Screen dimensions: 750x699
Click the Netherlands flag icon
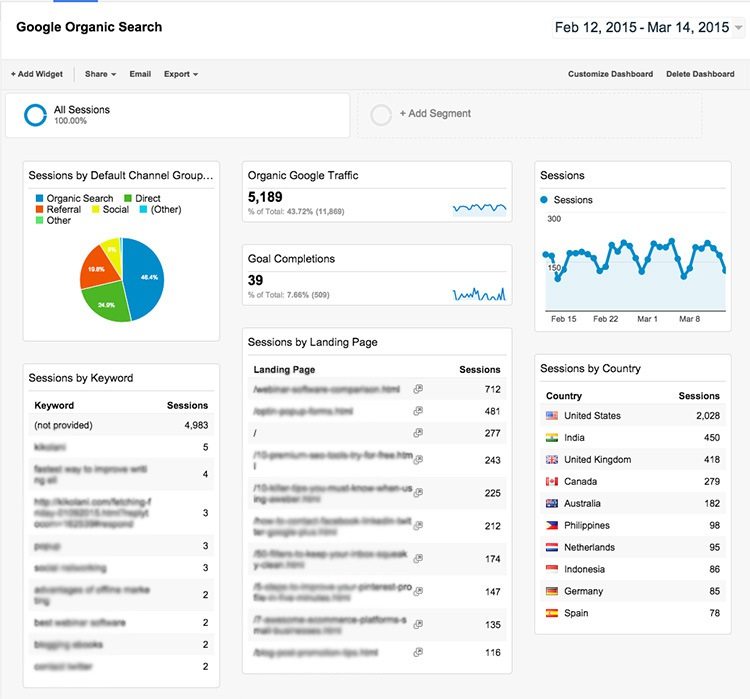point(552,547)
